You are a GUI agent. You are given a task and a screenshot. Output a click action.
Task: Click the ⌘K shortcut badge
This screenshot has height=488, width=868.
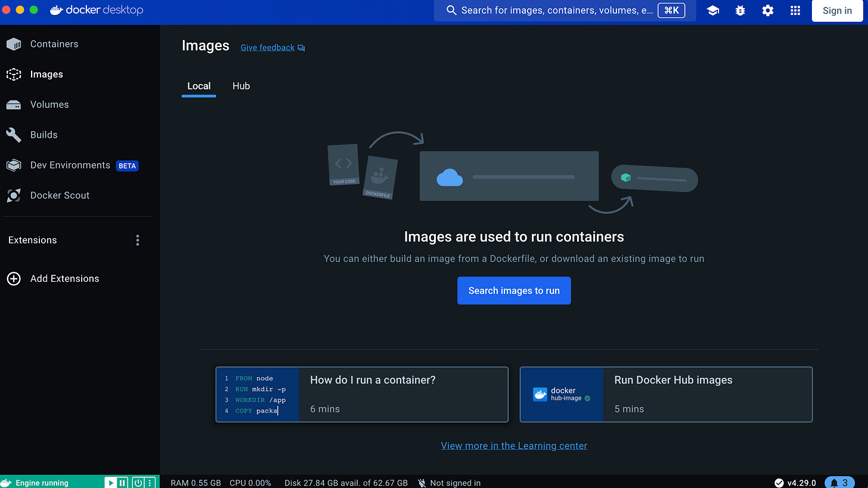pyautogui.click(x=671, y=11)
